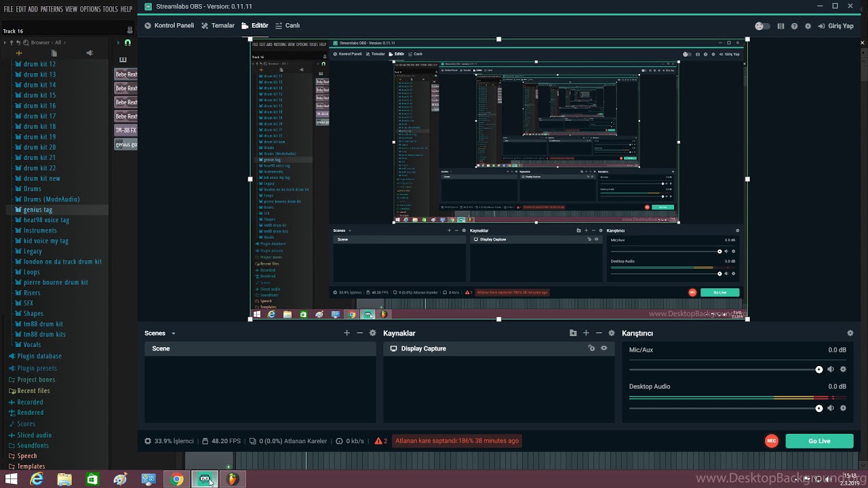The height and width of the screenshot is (488, 868).
Task: Mute the Desktop Audio source
Action: click(x=831, y=408)
